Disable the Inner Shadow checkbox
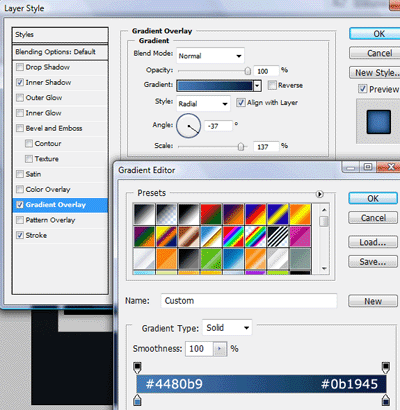This screenshot has width=400, height=410. point(20,82)
